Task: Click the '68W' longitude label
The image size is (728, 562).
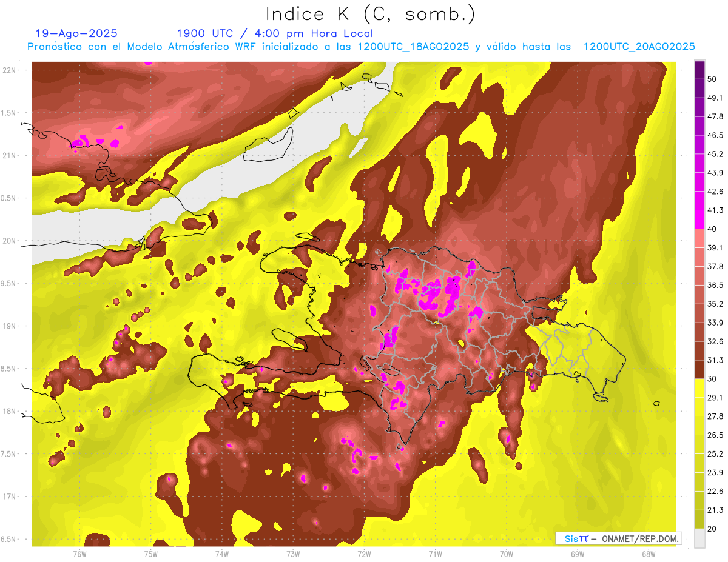Action: click(648, 554)
